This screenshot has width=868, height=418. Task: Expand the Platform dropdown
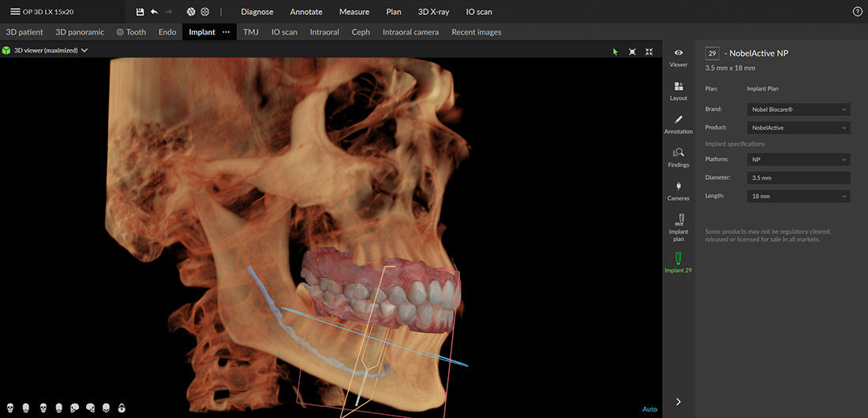(799, 159)
